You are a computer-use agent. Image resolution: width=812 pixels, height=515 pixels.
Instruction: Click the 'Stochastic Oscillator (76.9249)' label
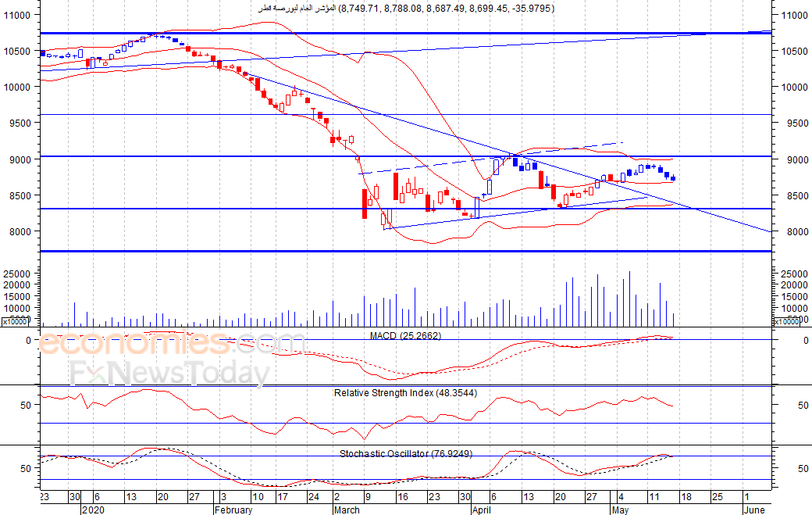pos(405,453)
